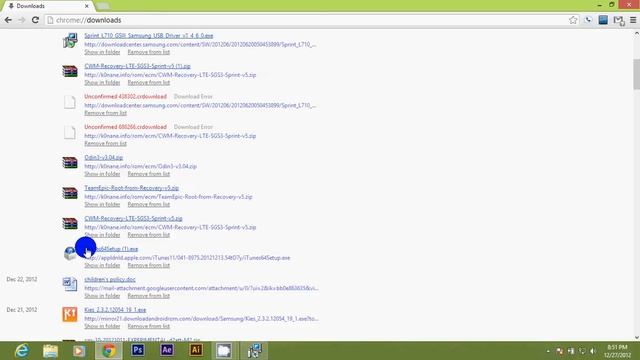
Task: Click the scrollbar down arrow
Action: click(x=636, y=337)
